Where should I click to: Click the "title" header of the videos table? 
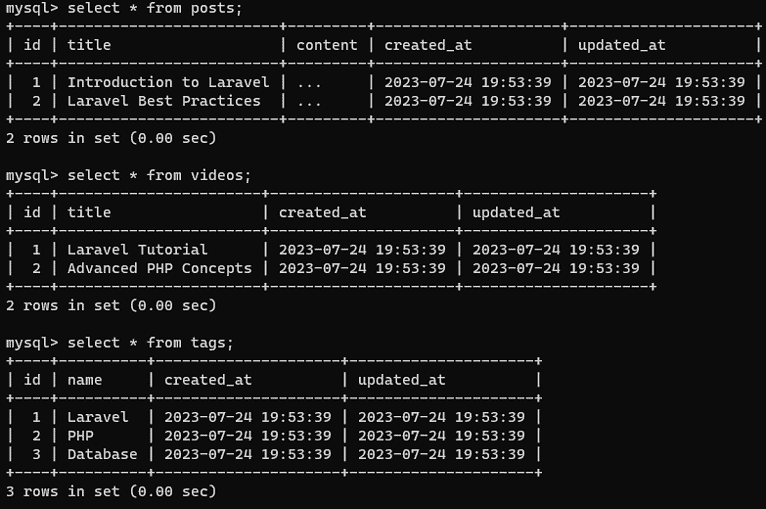click(x=89, y=212)
